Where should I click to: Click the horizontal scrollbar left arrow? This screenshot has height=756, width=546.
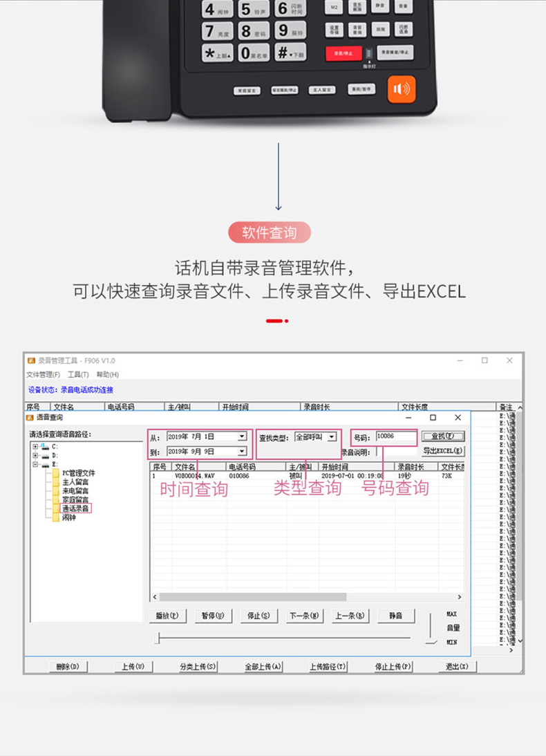tap(155, 597)
